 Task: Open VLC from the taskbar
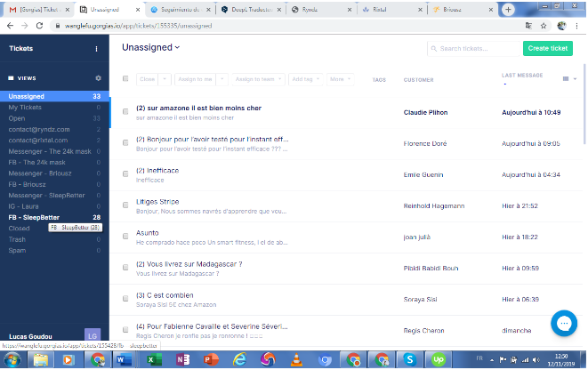point(294,358)
